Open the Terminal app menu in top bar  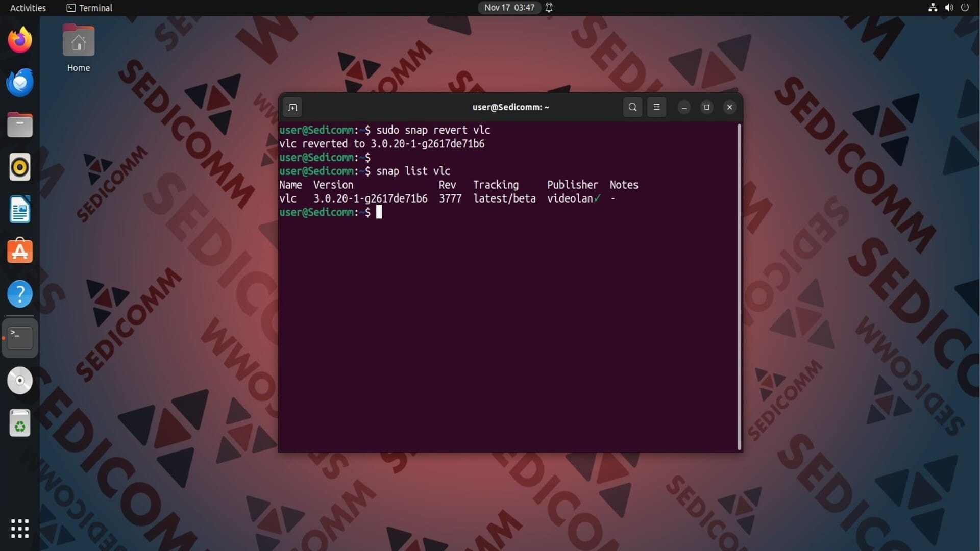[x=90, y=8]
